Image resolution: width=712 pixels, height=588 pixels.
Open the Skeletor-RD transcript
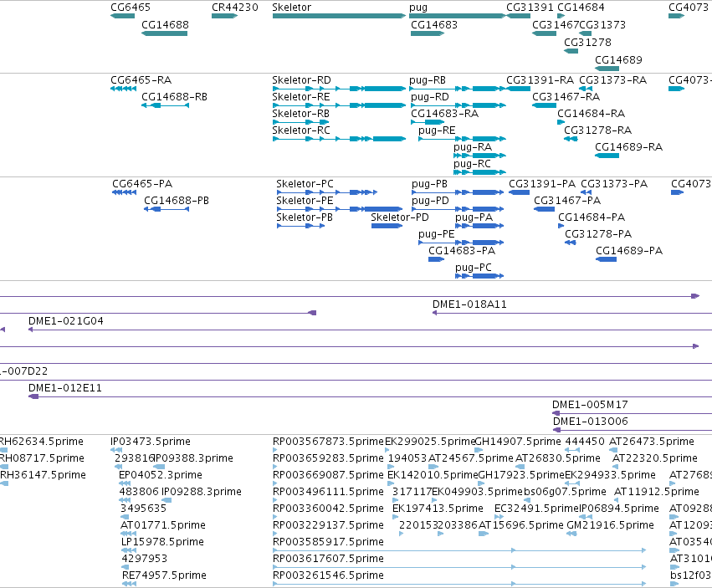(x=339, y=89)
